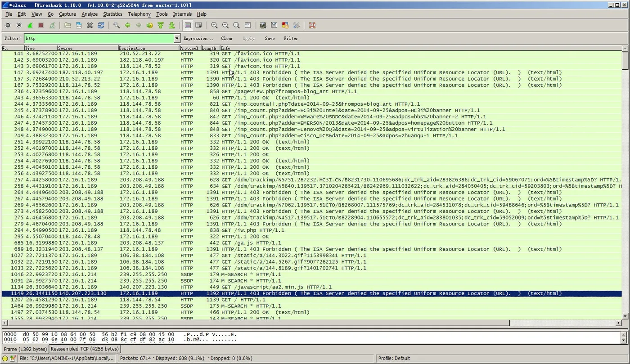Open the Analyze menu
This screenshot has width=630, height=364.
[90, 14]
